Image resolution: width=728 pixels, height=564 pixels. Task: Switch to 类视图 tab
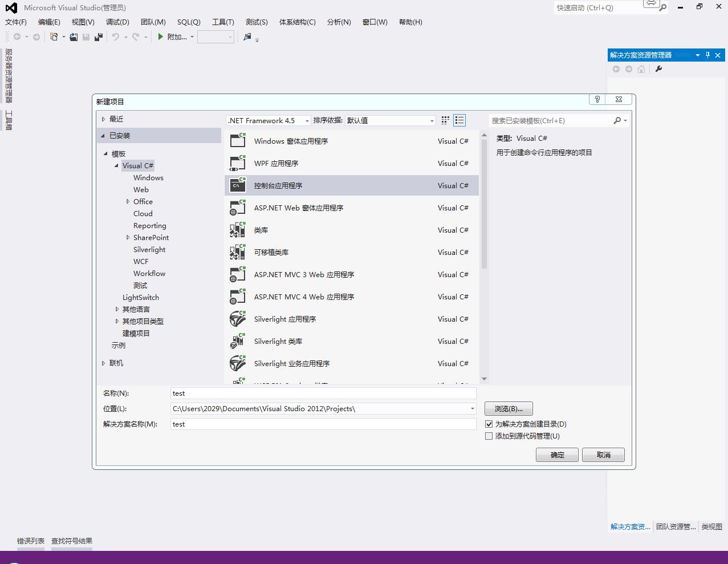tap(711, 526)
